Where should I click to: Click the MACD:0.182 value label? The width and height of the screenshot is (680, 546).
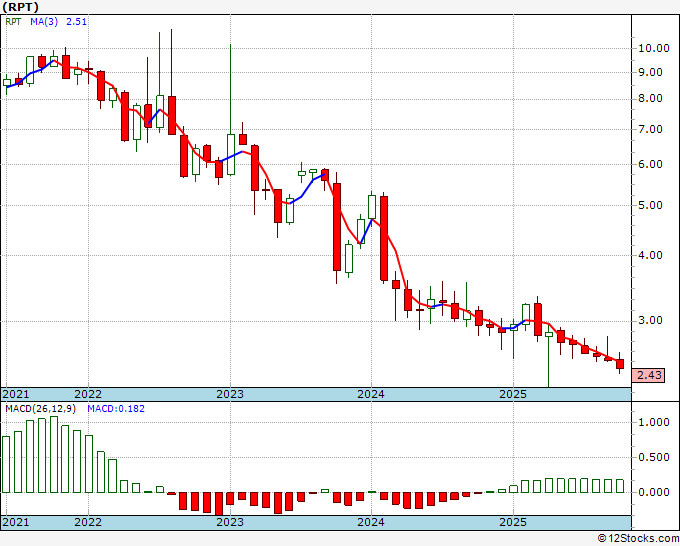116,409
